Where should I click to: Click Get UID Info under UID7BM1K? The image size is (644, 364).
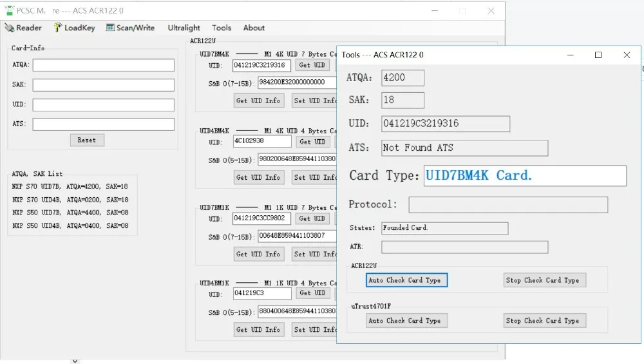pos(258,254)
